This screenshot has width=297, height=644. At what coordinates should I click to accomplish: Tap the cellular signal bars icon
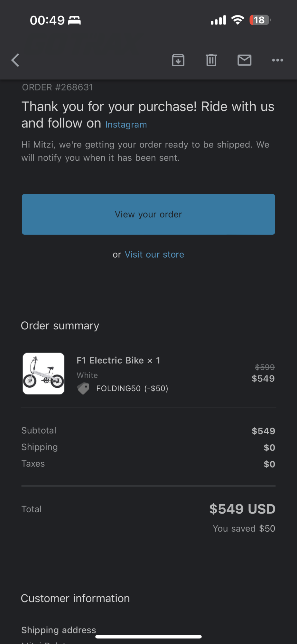click(218, 20)
